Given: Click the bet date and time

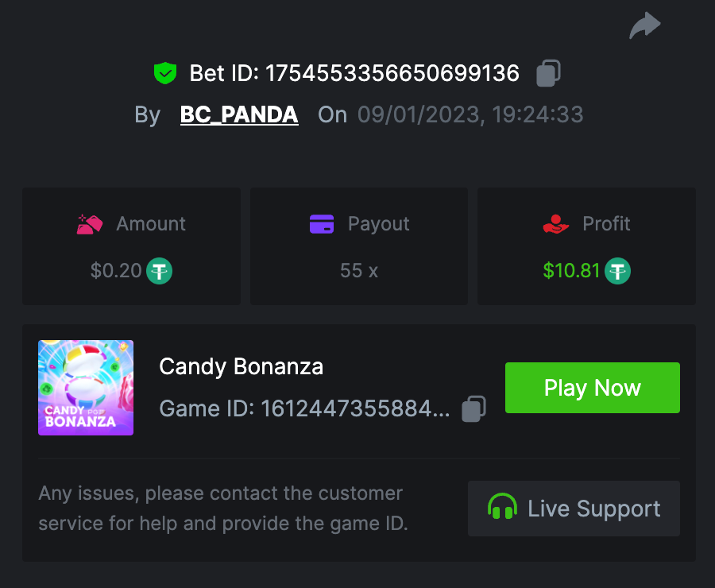Looking at the screenshot, I should (x=470, y=115).
